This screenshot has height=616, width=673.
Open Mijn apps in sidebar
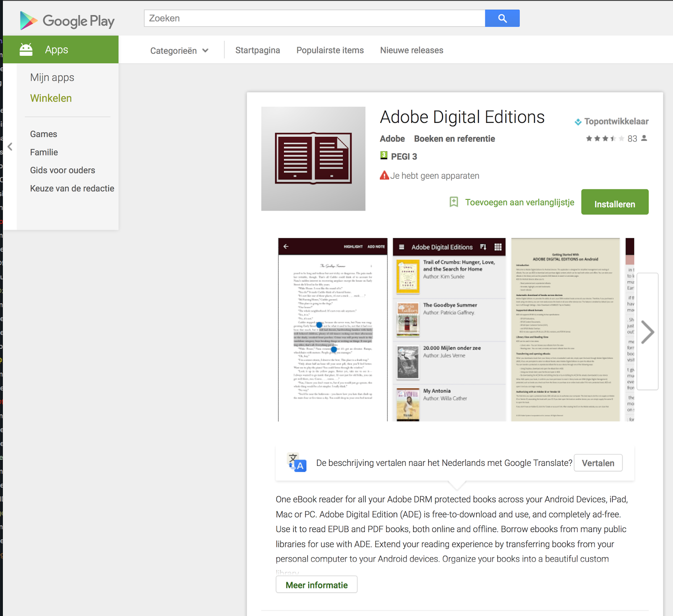click(52, 77)
